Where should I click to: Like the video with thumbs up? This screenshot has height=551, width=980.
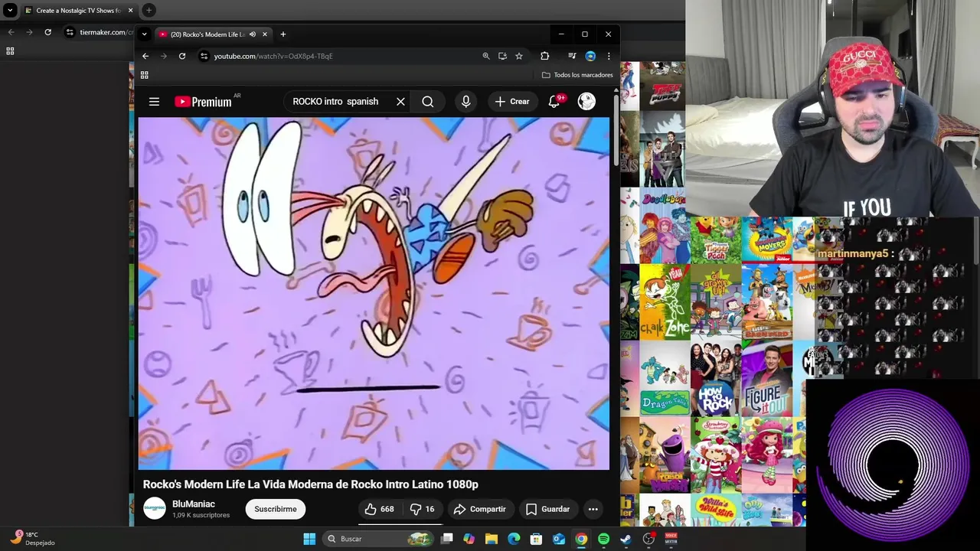pos(380,509)
